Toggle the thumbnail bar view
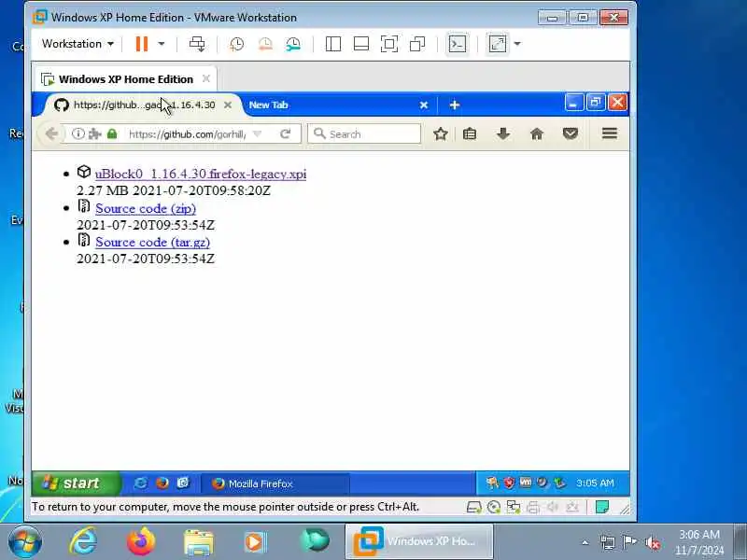Image resolution: width=747 pixels, height=560 pixels. click(361, 44)
